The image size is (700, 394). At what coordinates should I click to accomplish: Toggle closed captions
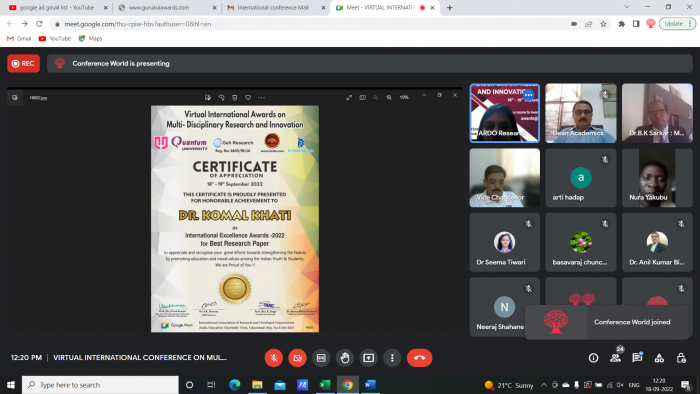tap(321, 358)
